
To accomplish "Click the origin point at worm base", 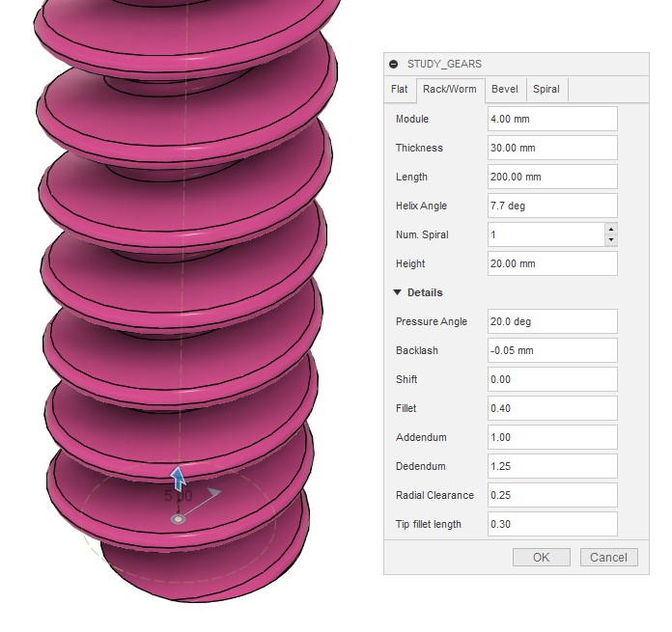I will pyautogui.click(x=178, y=519).
